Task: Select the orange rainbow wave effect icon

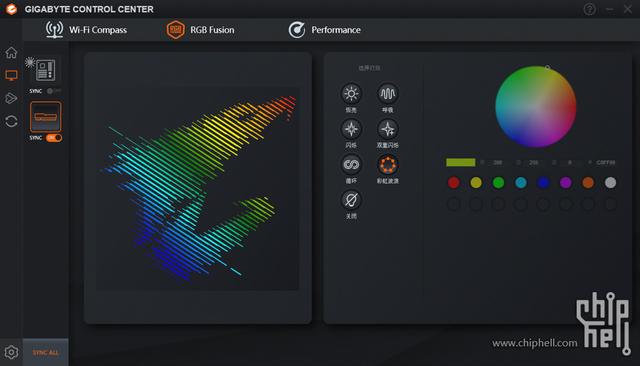Action: (x=387, y=165)
